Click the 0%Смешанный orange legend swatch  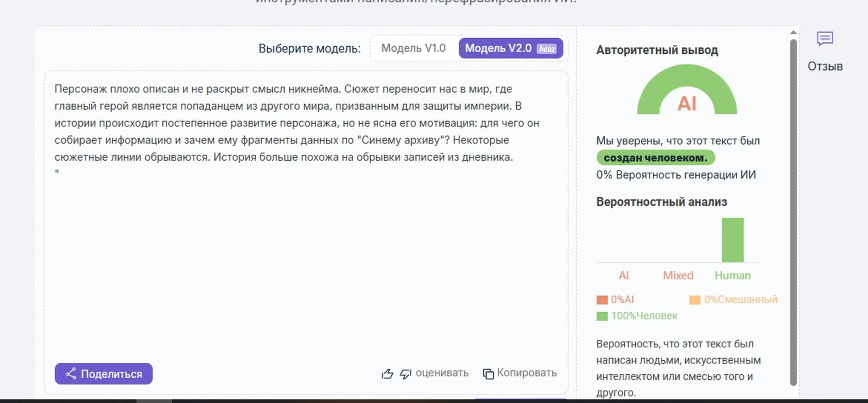(x=695, y=300)
